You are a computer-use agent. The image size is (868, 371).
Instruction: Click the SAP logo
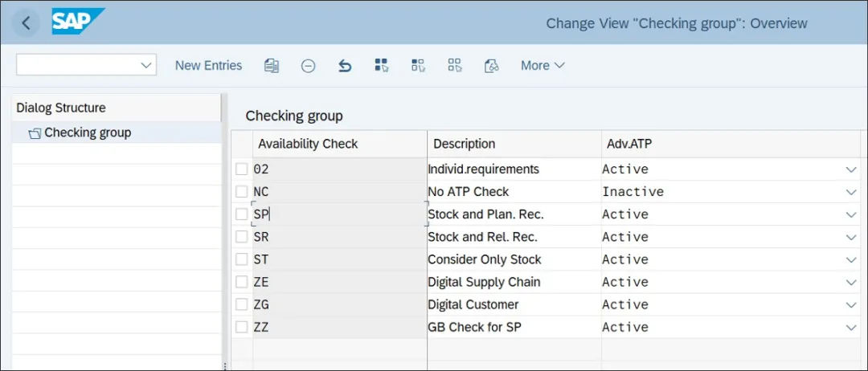point(78,22)
